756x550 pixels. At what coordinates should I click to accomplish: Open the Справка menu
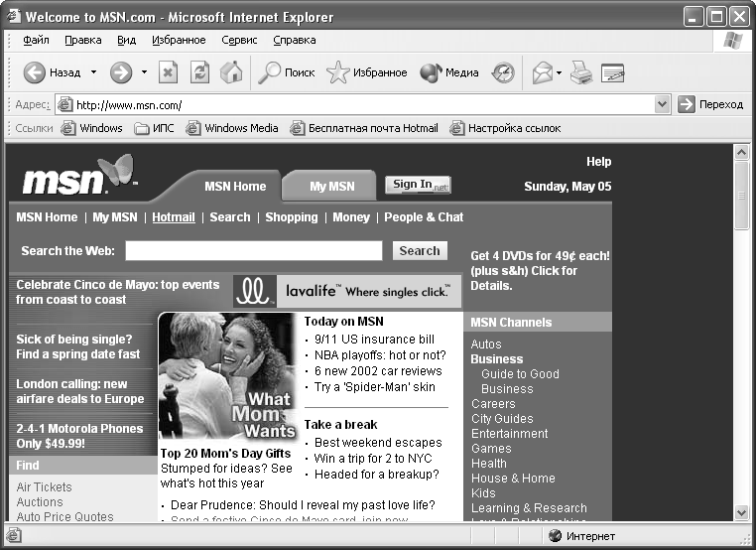(294, 40)
